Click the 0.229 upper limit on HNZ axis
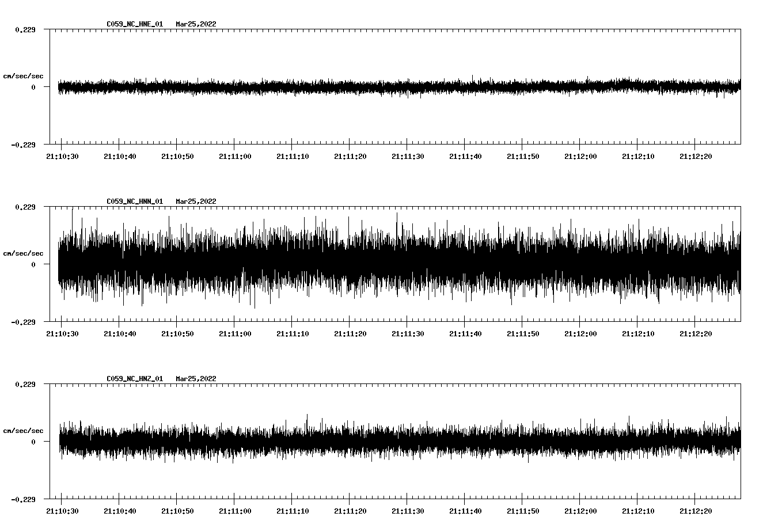The width and height of the screenshot is (782, 532). point(25,384)
